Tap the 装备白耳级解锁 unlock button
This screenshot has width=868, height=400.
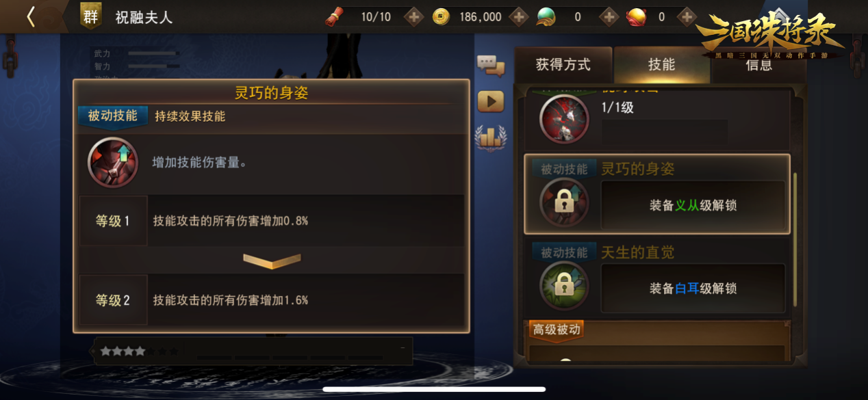pos(693,289)
